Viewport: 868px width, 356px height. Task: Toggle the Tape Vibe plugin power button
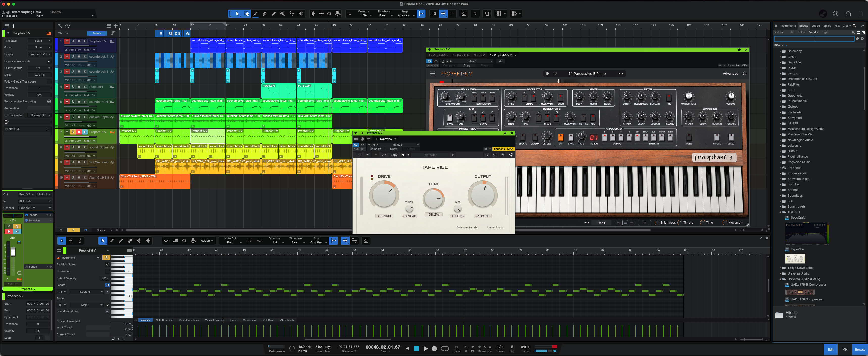[356, 145]
